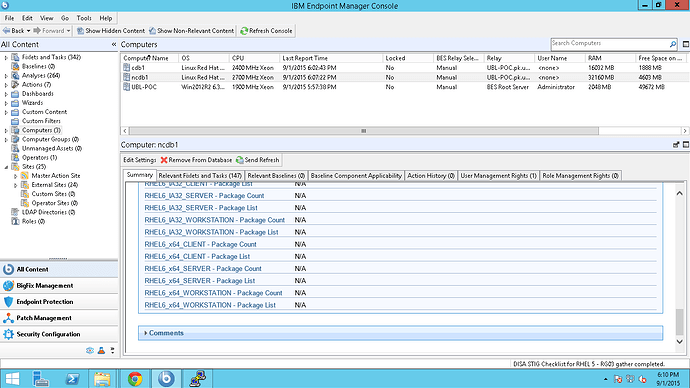Screen dimensions: 690x388
Task: Switch to Baseline Component Applicability tab
Action: (x=356, y=176)
